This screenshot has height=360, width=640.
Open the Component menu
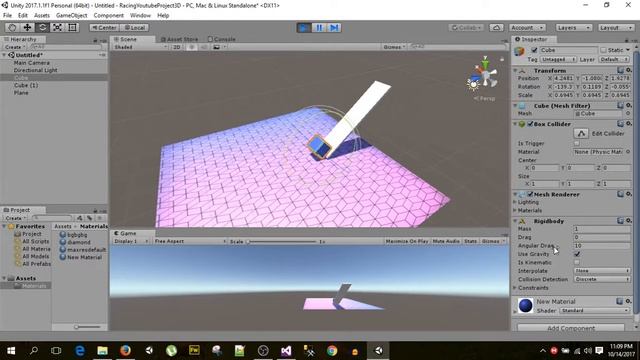(109, 15)
